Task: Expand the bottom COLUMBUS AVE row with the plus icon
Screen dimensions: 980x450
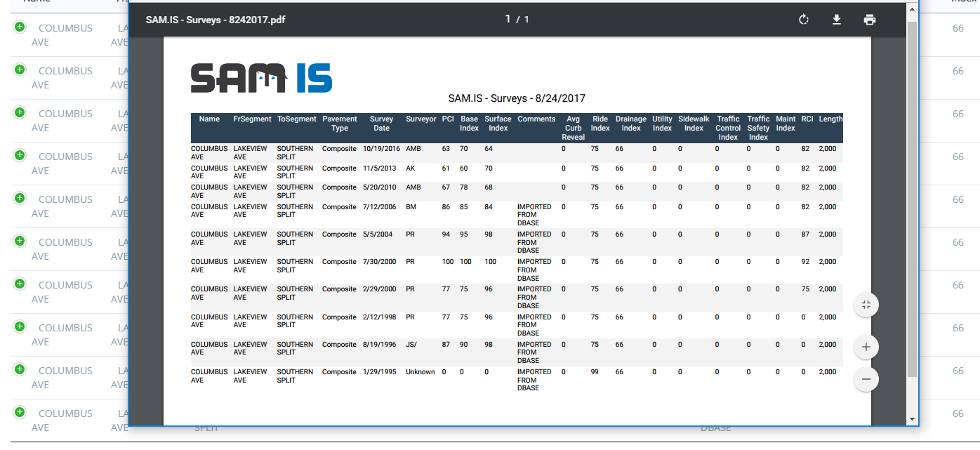Action: pyautogui.click(x=20, y=412)
